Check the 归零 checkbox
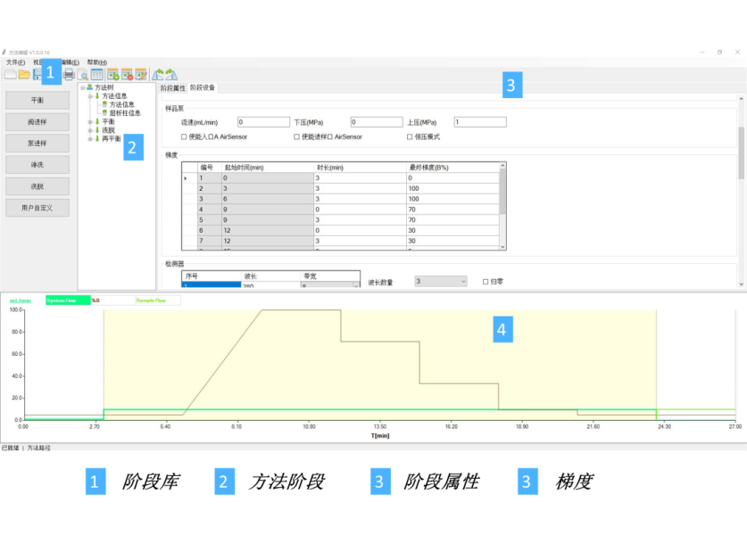 pos(486,281)
